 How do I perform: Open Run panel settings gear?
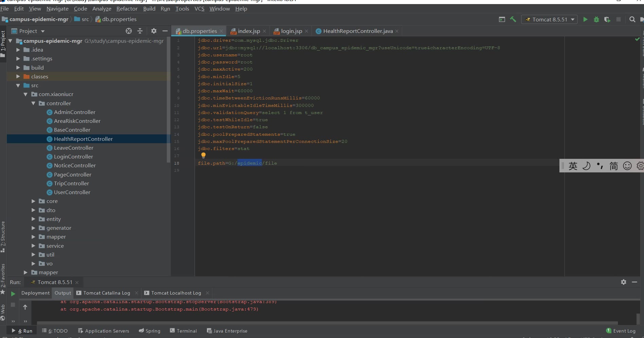pyautogui.click(x=624, y=282)
